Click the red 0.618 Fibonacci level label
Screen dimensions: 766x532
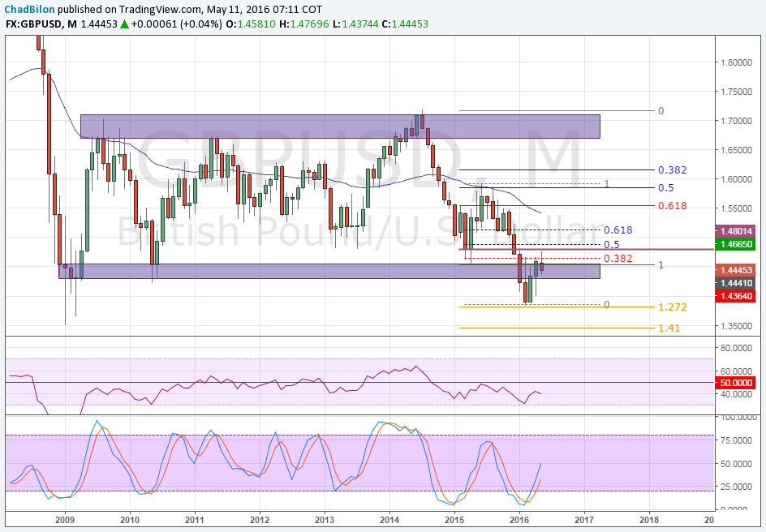[x=672, y=205]
